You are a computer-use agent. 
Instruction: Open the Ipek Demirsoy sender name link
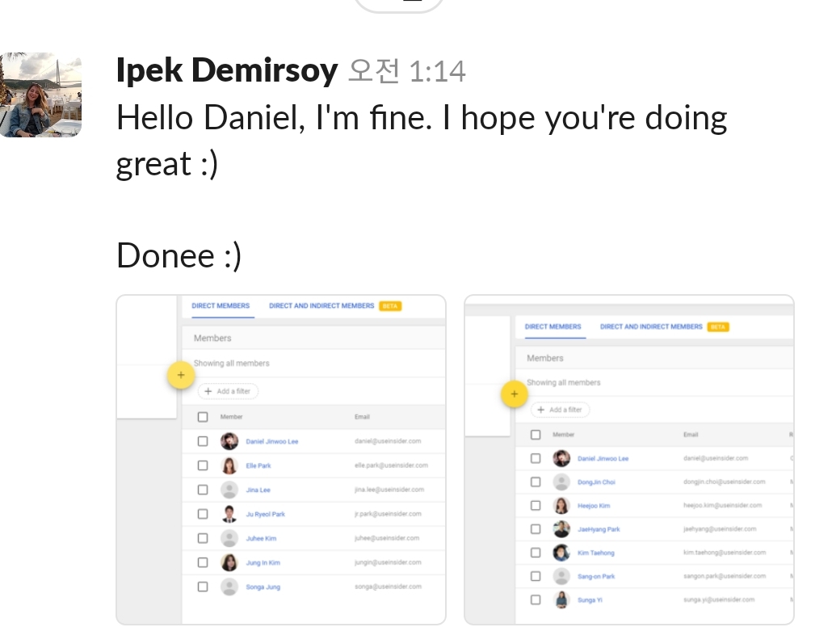click(227, 71)
